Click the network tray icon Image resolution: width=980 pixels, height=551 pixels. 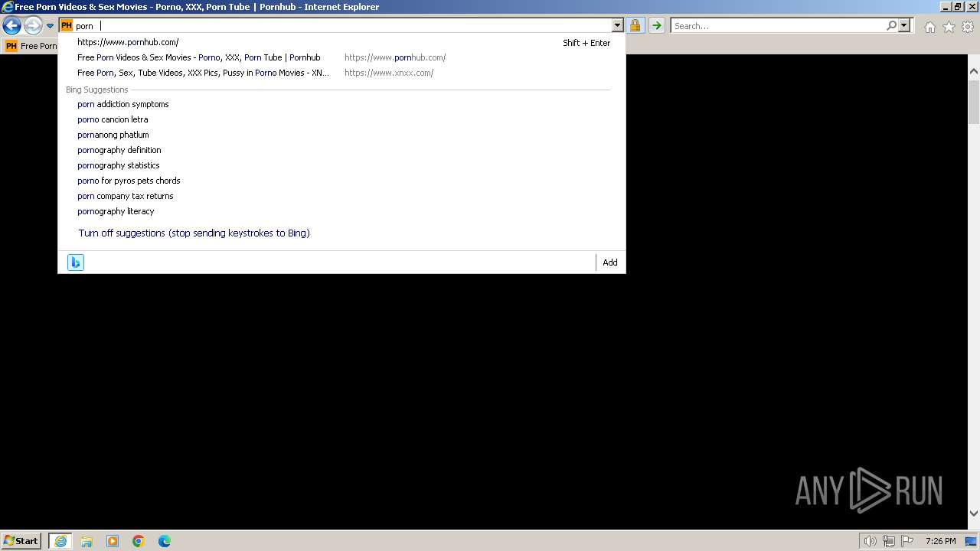[x=889, y=541]
